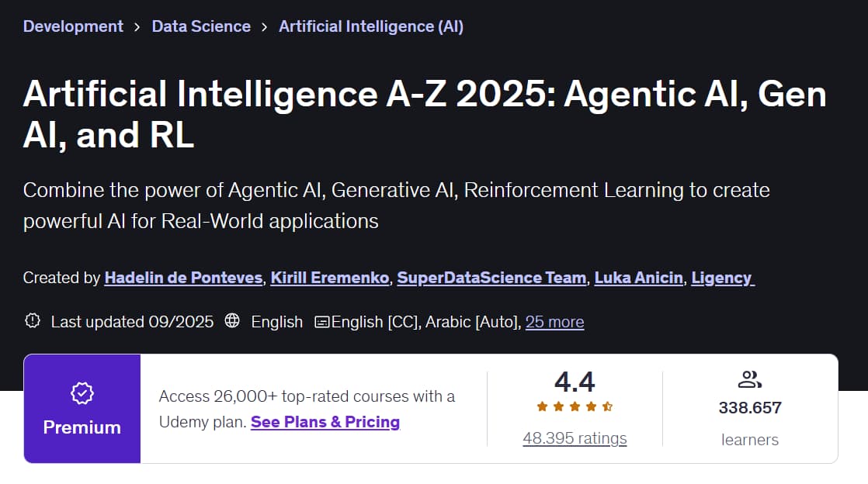The image size is (868, 484).
Task: Open Hadelin de Ponteves instructor profile
Action: 183,277
